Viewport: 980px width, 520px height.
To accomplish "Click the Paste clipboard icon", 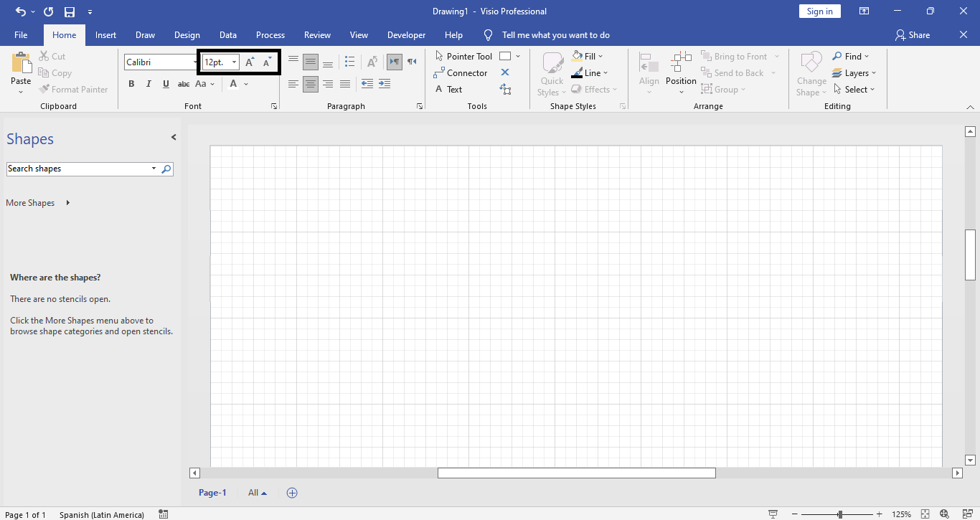I will [x=21, y=62].
